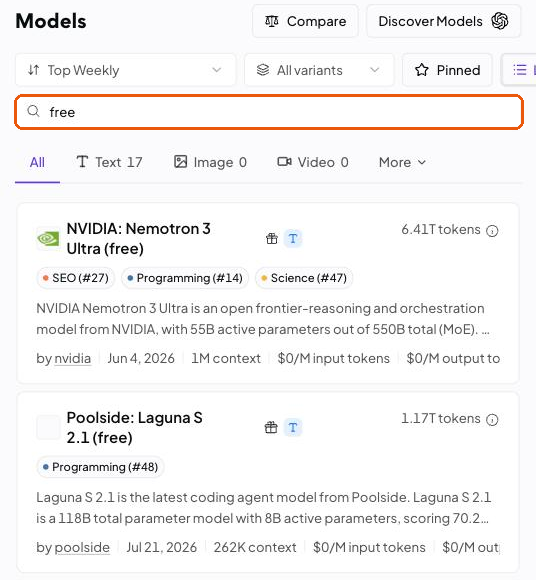Open the Top Weekly sort dropdown
The image size is (536, 580).
click(x=125, y=70)
